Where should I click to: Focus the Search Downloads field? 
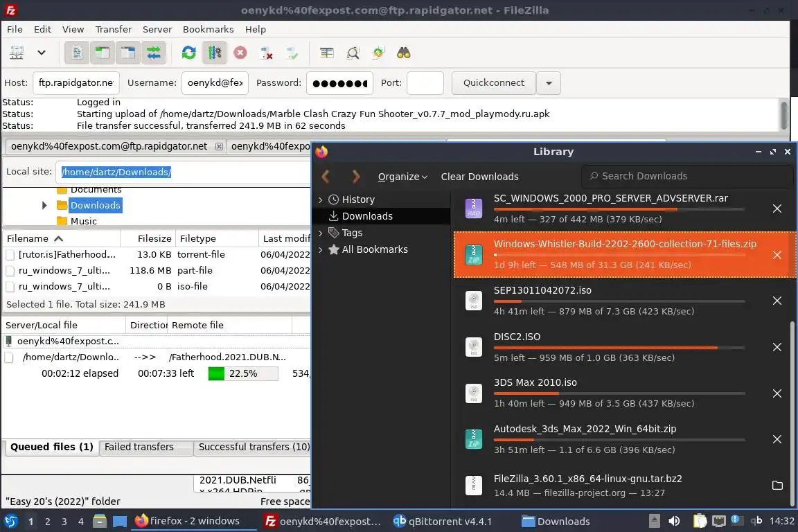tap(687, 176)
